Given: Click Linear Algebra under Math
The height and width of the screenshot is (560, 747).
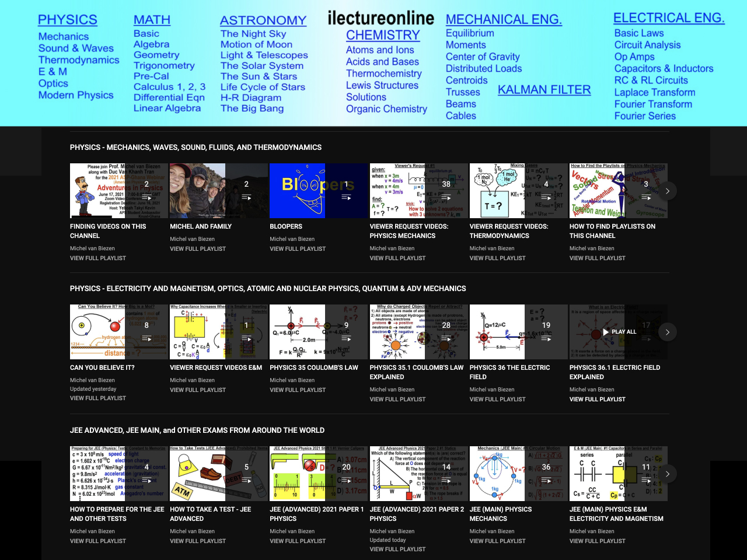Looking at the screenshot, I should [167, 108].
